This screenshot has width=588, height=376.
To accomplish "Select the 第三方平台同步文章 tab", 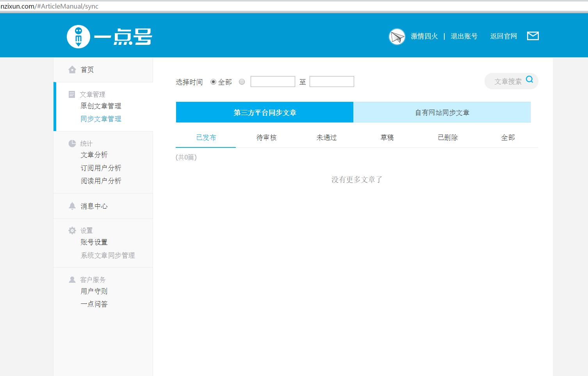I will 265,112.
